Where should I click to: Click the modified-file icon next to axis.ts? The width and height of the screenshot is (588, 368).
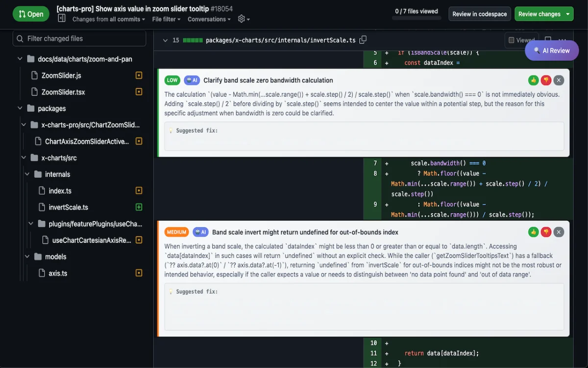point(139,273)
